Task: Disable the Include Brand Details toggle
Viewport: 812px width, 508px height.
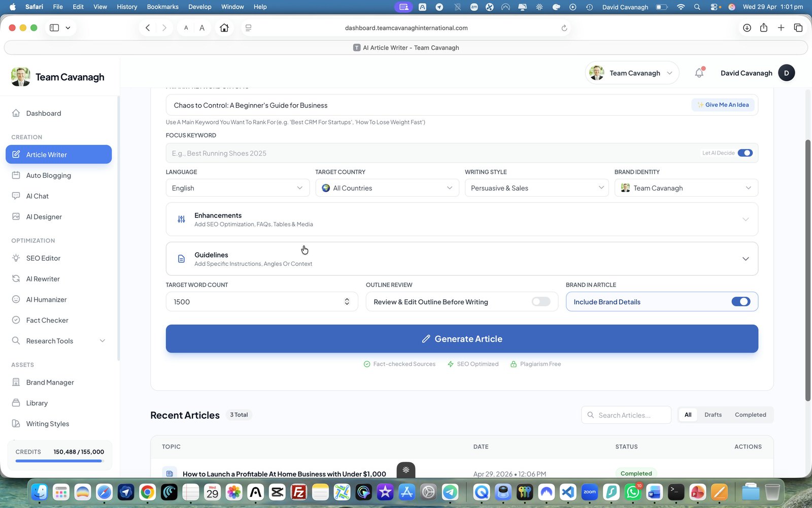Action: pyautogui.click(x=741, y=302)
